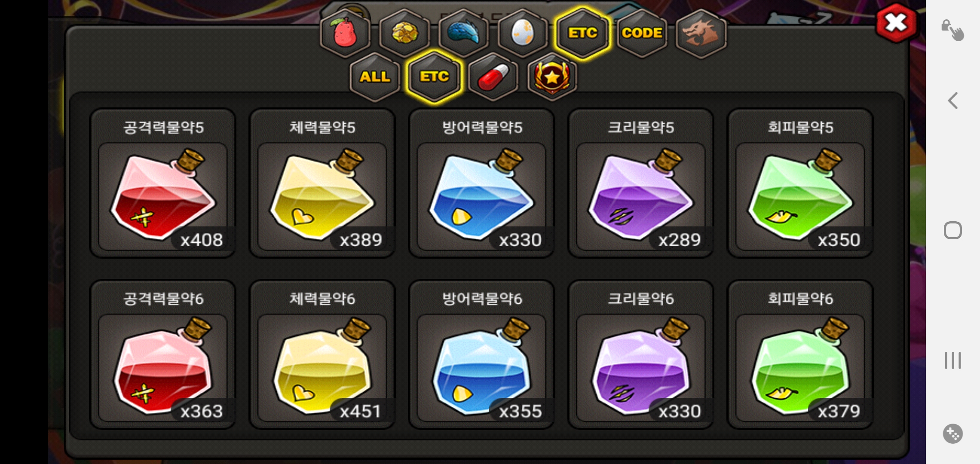Pick the 방어력물약5 blue potion
The height and width of the screenshot is (464, 980).
[x=482, y=183]
